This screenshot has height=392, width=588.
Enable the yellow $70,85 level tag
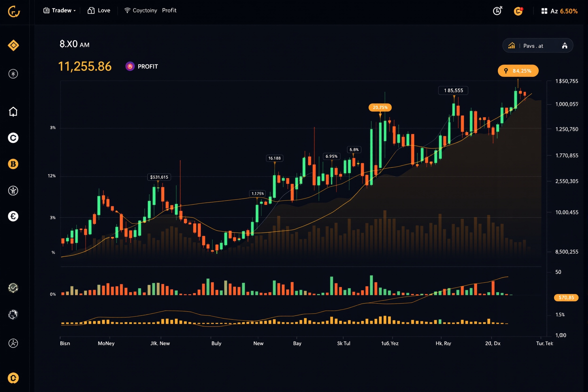pyautogui.click(x=566, y=298)
